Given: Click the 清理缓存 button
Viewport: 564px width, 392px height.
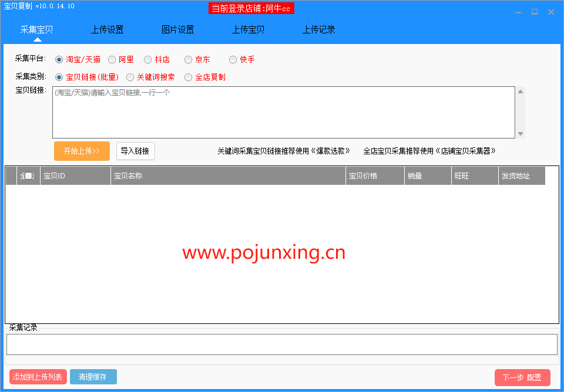Looking at the screenshot, I should [93, 377].
